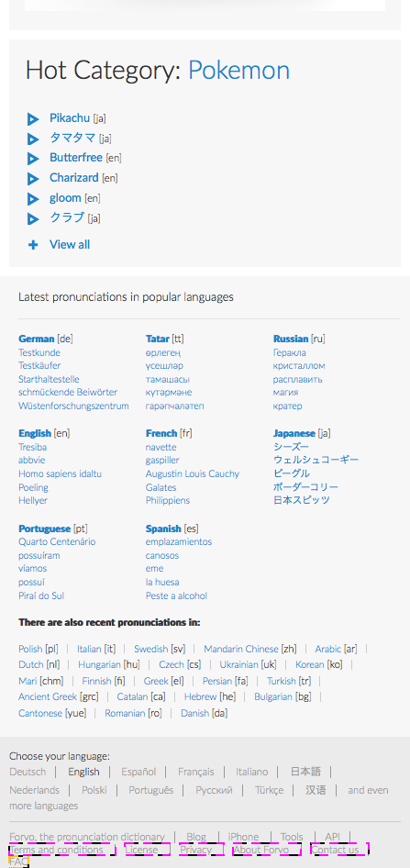Switch site language to Español
The height and width of the screenshot is (868, 410).
tap(139, 772)
